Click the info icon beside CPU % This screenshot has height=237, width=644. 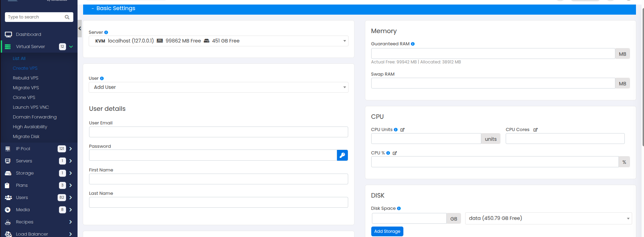pyautogui.click(x=388, y=153)
